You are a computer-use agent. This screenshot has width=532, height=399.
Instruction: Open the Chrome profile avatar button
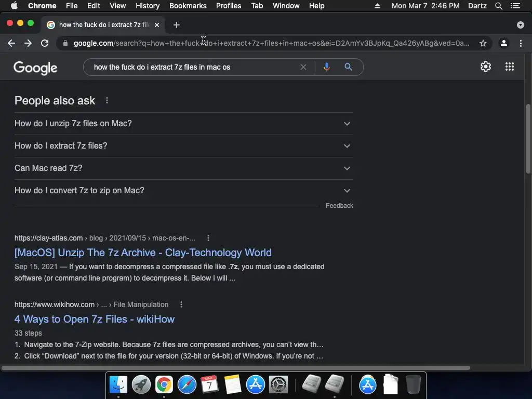point(504,43)
